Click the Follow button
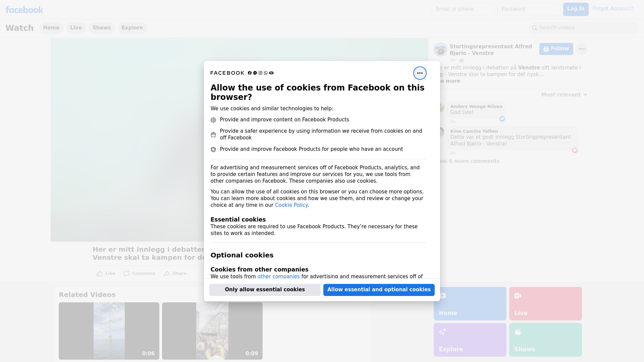 556,49
